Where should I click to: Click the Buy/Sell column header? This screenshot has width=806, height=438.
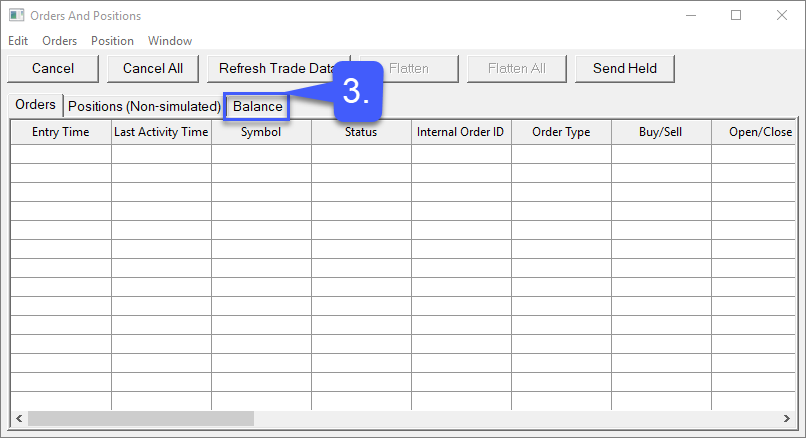pyautogui.click(x=661, y=132)
